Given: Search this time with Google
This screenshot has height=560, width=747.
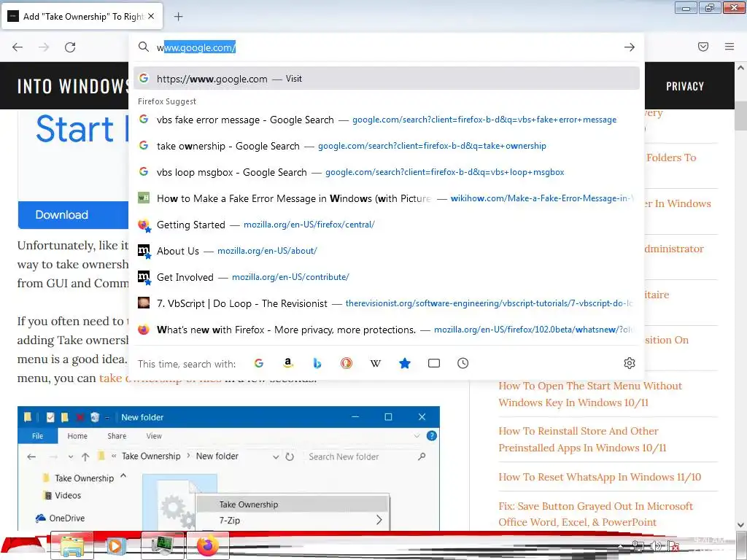Looking at the screenshot, I should coord(259,363).
